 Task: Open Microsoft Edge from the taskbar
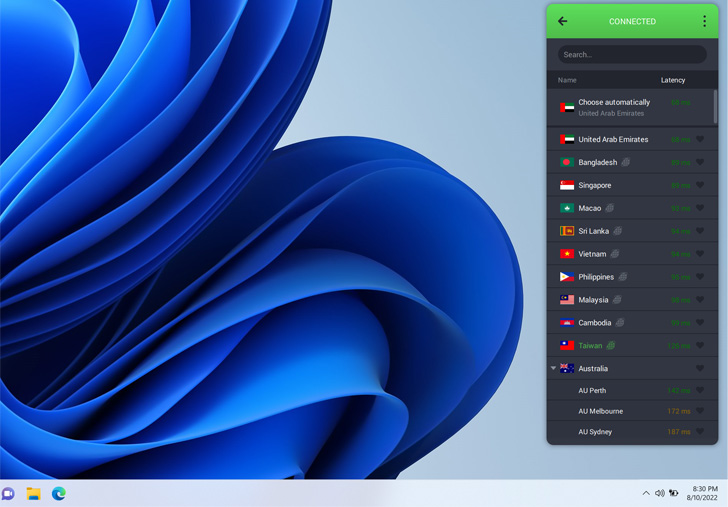59,493
